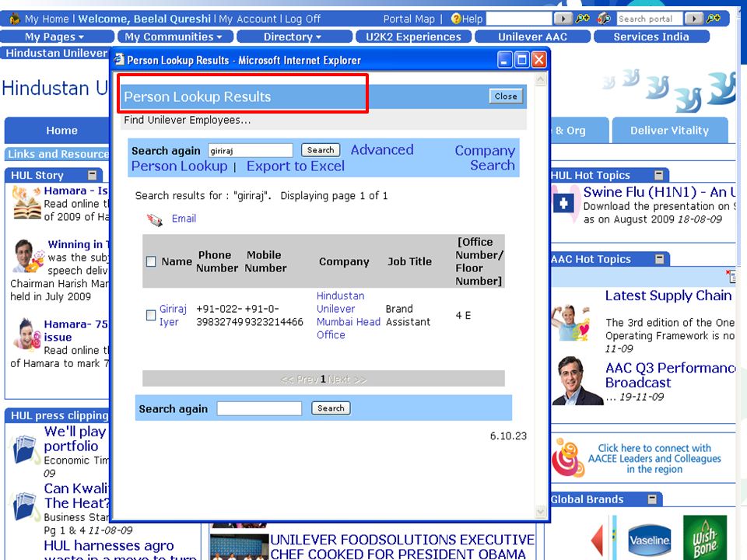Image resolution: width=747 pixels, height=560 pixels.
Task: Click inside the giriraj search again field
Action: (251, 150)
